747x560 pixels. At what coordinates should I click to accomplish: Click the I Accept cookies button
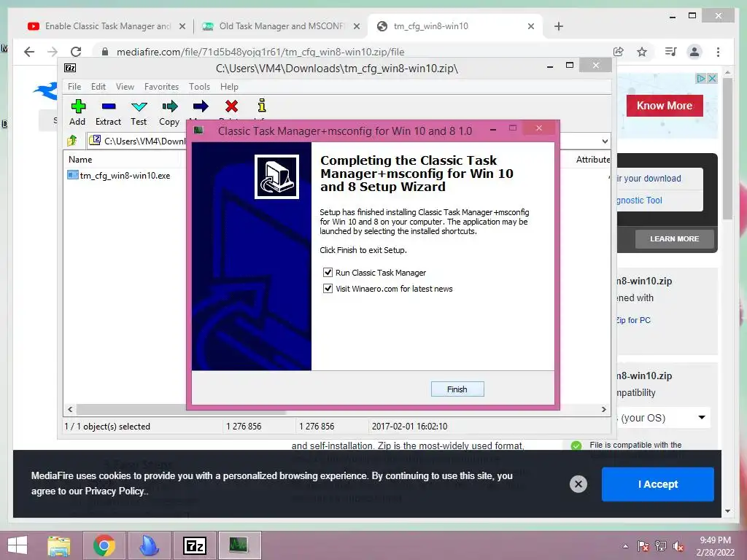pyautogui.click(x=657, y=484)
